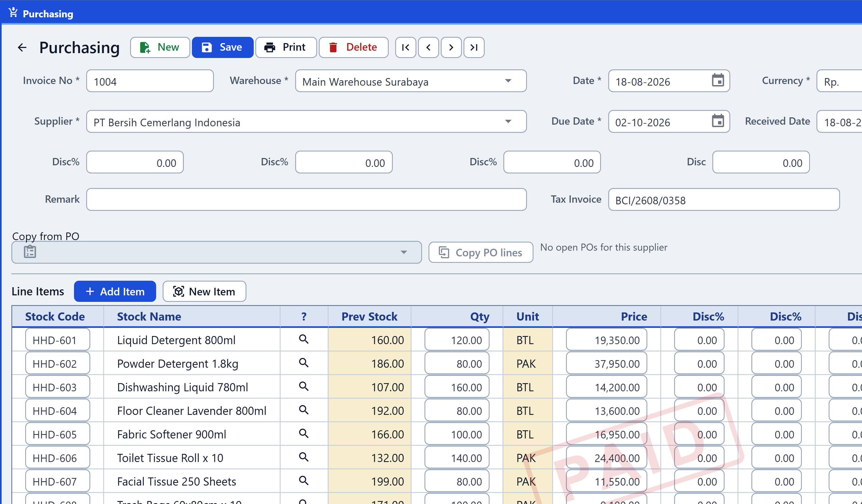Search stock for Liquid Detergent 800ml row

pyautogui.click(x=304, y=339)
